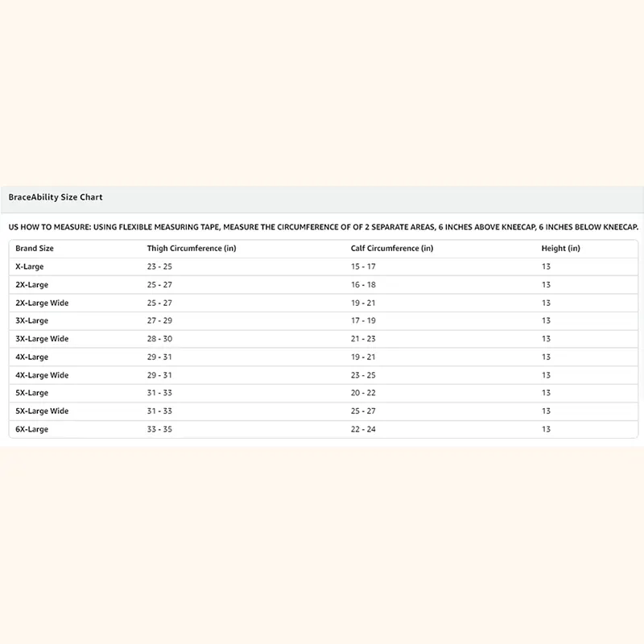Screen dimensions: 644x644
Task: Select the 3X-Large row label
Action: pyautogui.click(x=32, y=321)
